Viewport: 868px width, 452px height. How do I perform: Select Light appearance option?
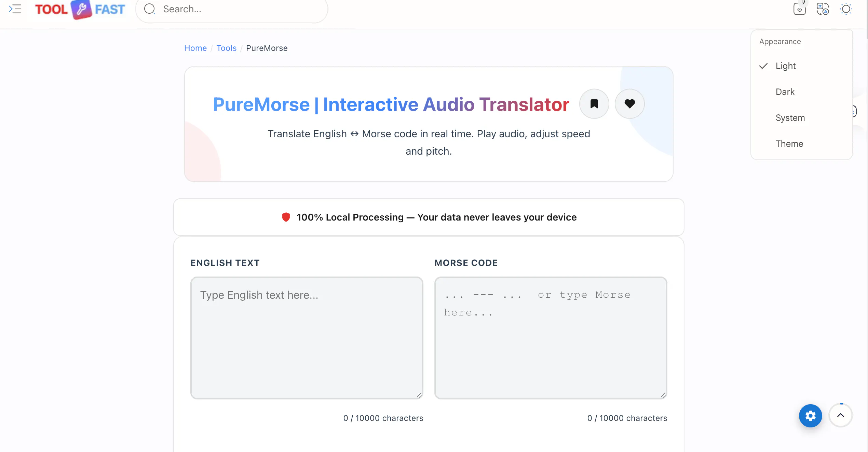pos(801,66)
